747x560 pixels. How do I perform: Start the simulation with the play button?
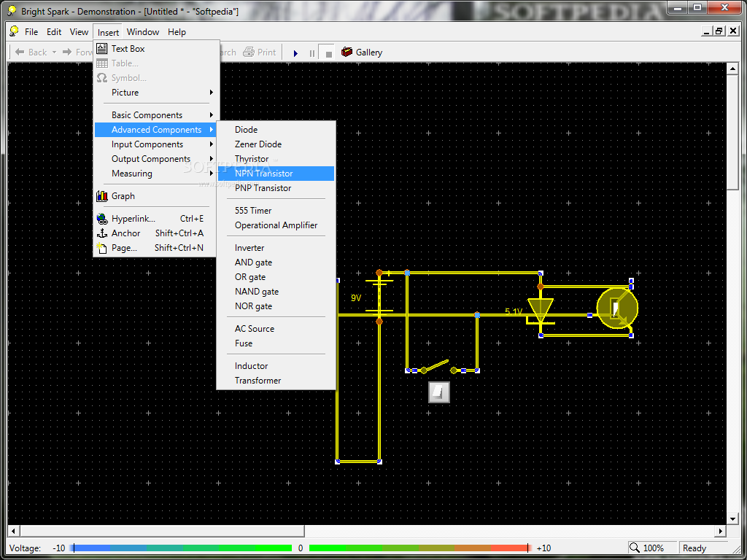295,52
